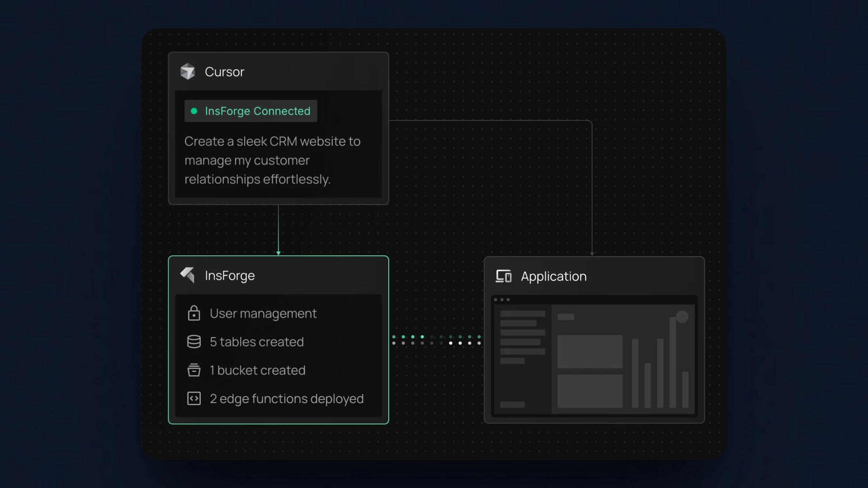Viewport: 868px width, 488px height.
Task: Click the Application window icon
Action: [x=503, y=276]
